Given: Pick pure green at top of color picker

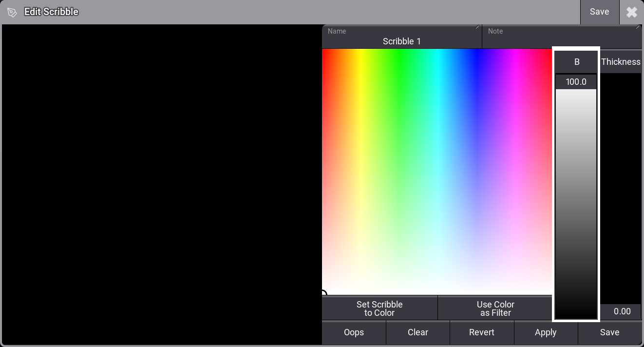Looking at the screenshot, I should tap(399, 51).
